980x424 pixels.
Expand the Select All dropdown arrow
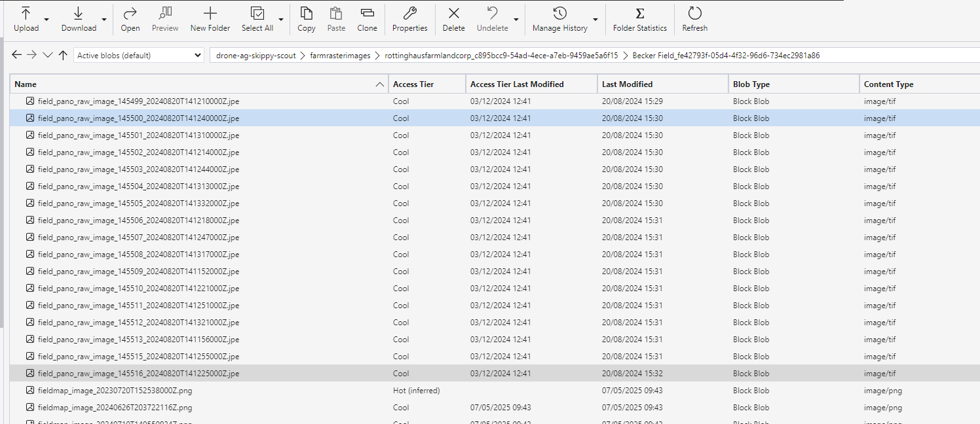[281, 20]
